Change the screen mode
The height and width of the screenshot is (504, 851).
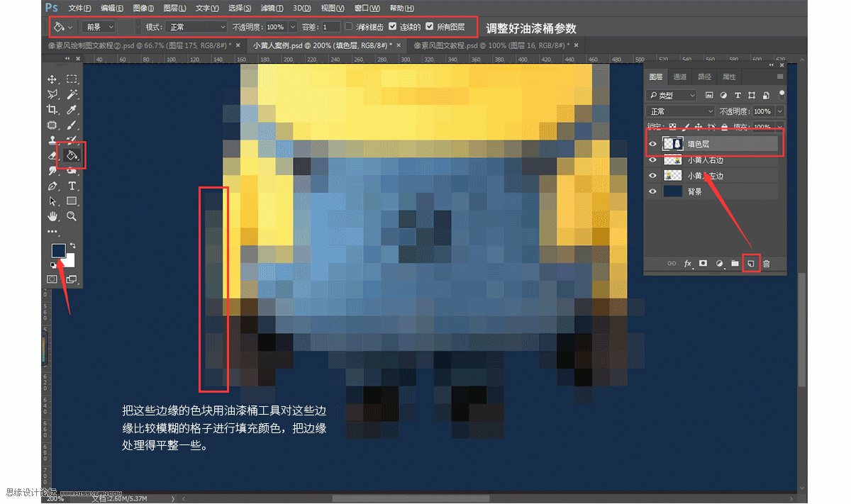72,279
